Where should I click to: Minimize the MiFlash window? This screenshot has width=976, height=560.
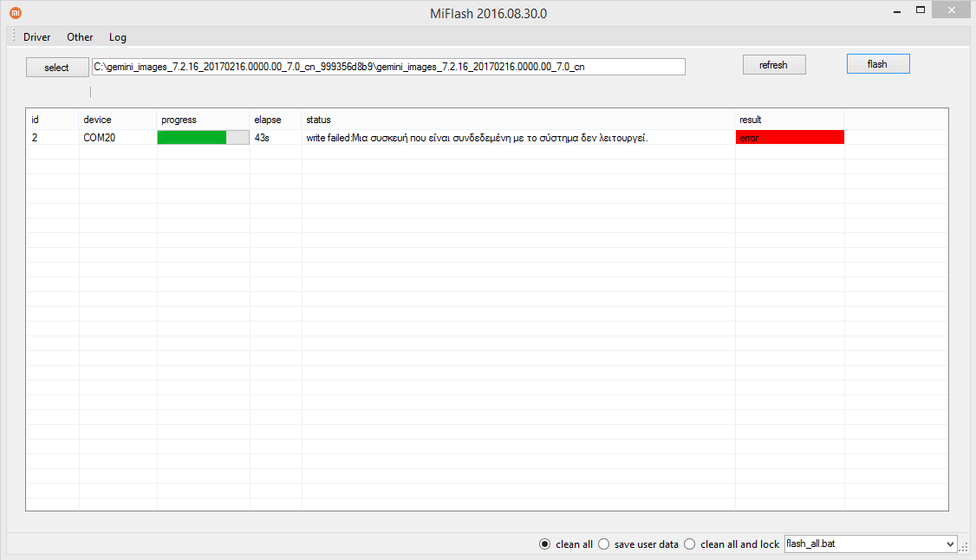(x=897, y=10)
